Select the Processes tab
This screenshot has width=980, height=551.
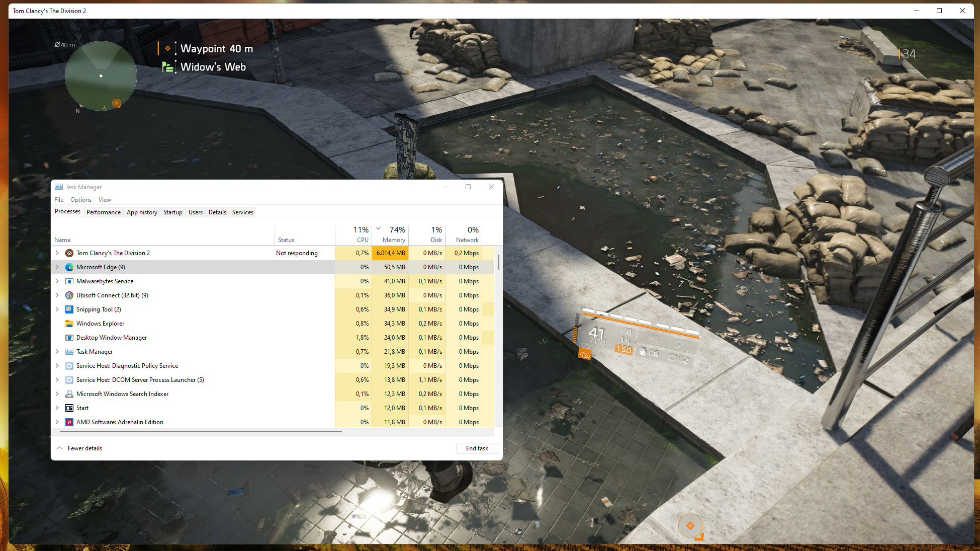pyautogui.click(x=67, y=212)
